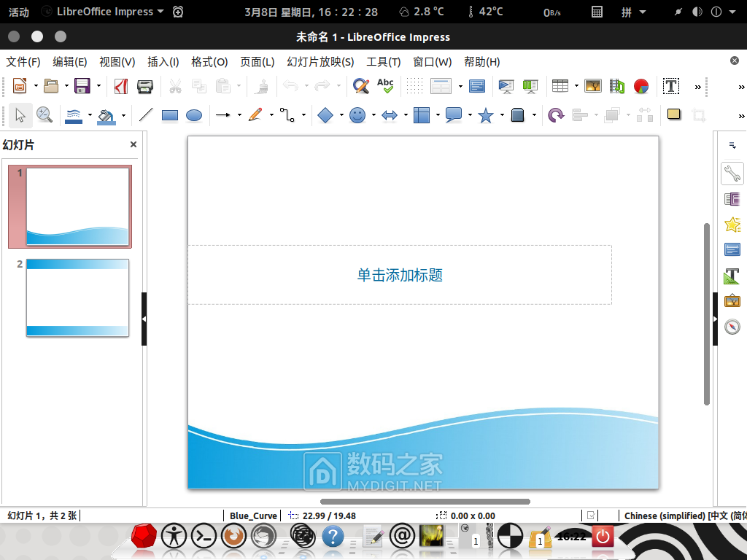
Task: Click the Print icon
Action: [145, 86]
